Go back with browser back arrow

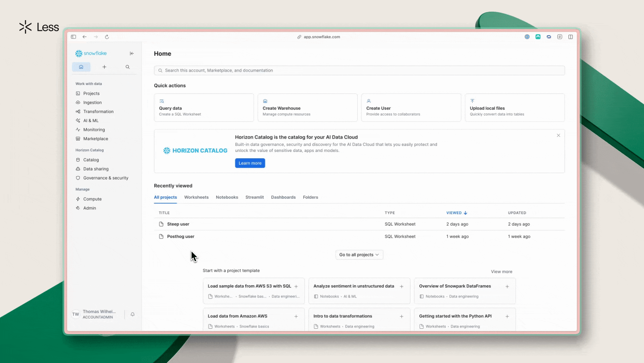85,37
